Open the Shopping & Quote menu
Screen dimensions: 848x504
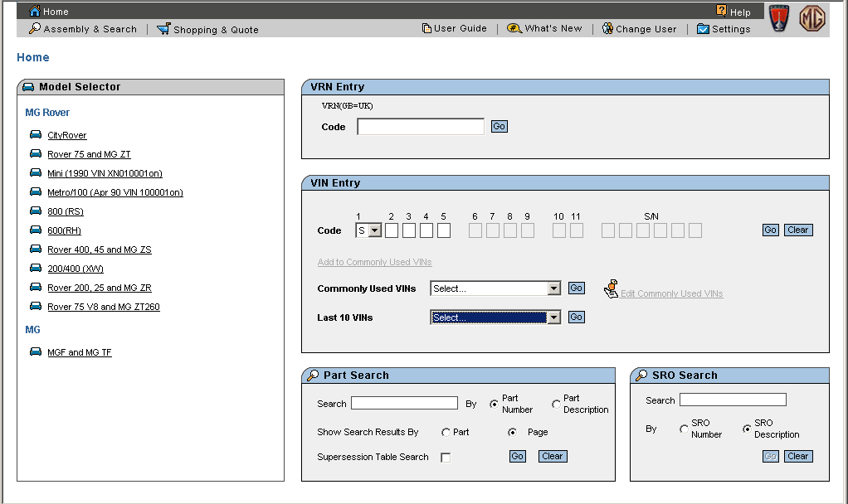tap(216, 30)
